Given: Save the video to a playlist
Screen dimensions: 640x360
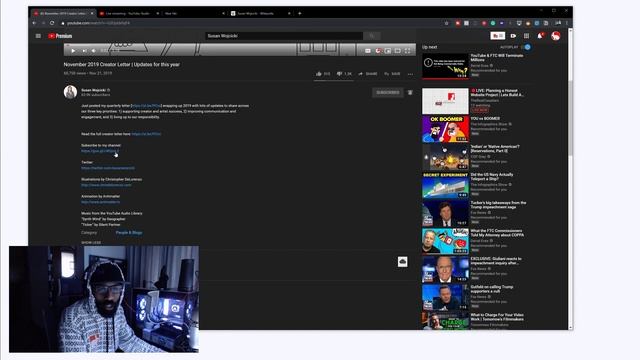Looking at the screenshot, I should tap(392, 74).
